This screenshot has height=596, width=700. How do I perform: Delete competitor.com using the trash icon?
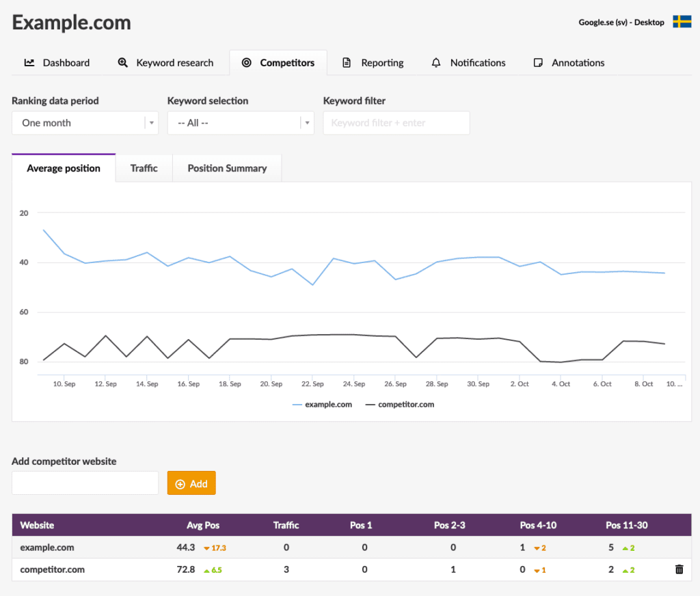pyautogui.click(x=679, y=569)
